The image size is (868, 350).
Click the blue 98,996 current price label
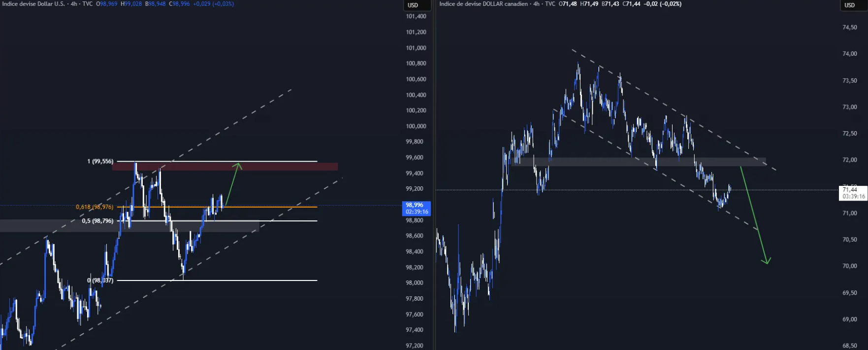[417, 208]
